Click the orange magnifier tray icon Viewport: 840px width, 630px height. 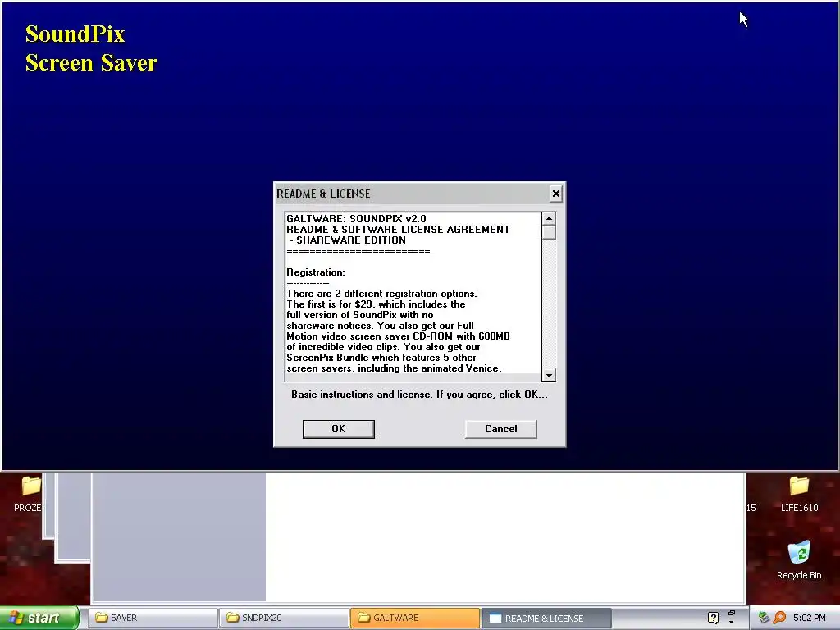click(779, 618)
